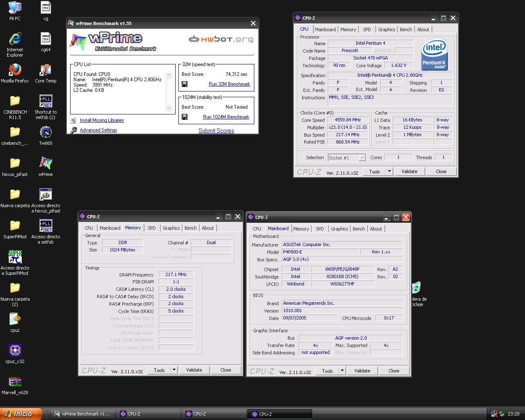Switch to Bench tab in top CPU-Z window
This screenshot has width=525, height=420.
pyautogui.click(x=406, y=30)
